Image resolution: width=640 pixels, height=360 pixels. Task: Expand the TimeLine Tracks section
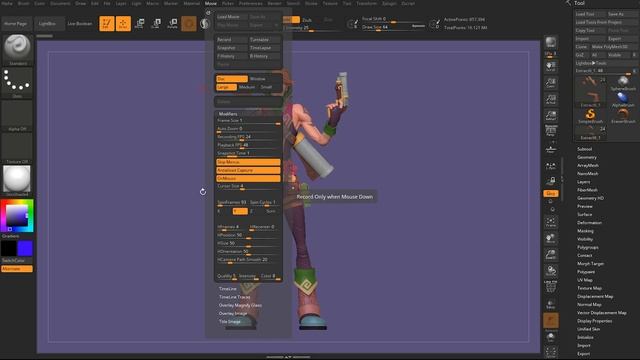(235, 297)
